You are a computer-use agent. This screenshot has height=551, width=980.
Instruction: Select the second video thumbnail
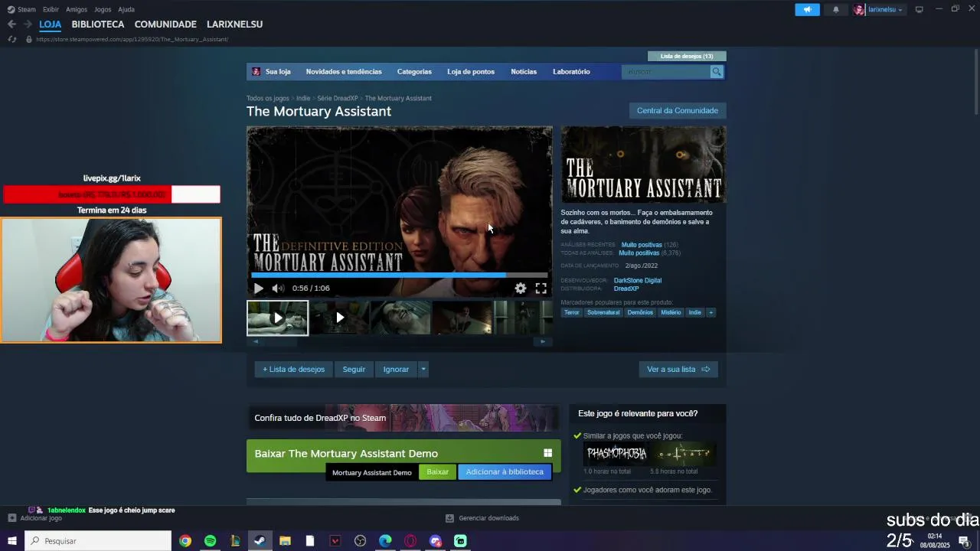[x=339, y=318]
